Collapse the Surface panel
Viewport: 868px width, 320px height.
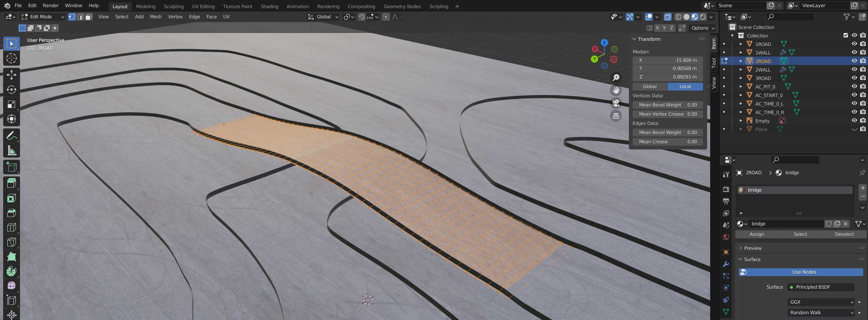click(x=740, y=259)
